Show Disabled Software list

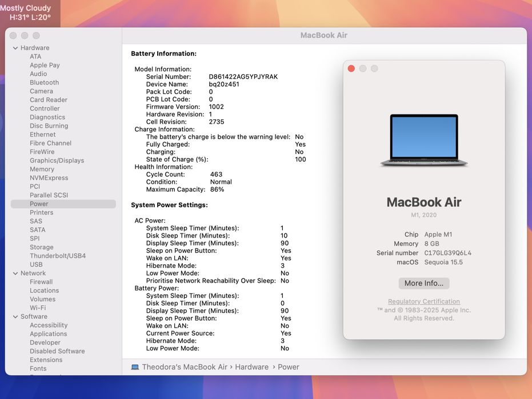[57, 351]
